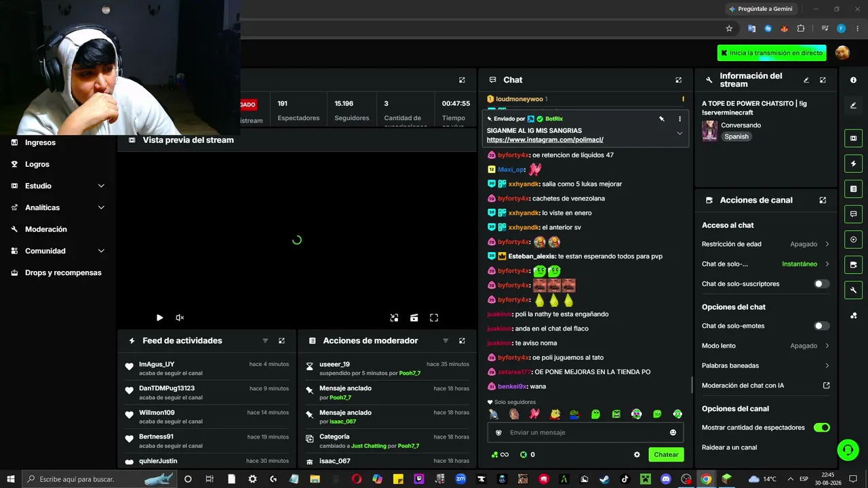868x488 pixels.
Task: Bookmark page with the star icon
Action: pyautogui.click(x=729, y=28)
